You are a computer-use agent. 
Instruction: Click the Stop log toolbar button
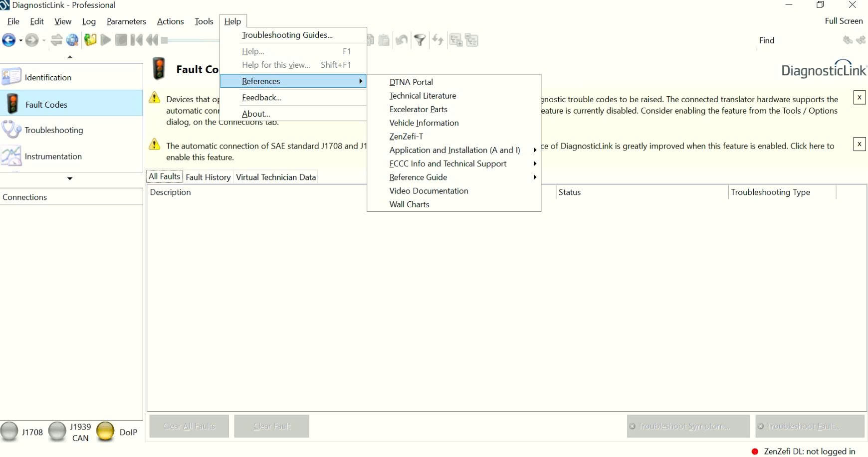(121, 40)
